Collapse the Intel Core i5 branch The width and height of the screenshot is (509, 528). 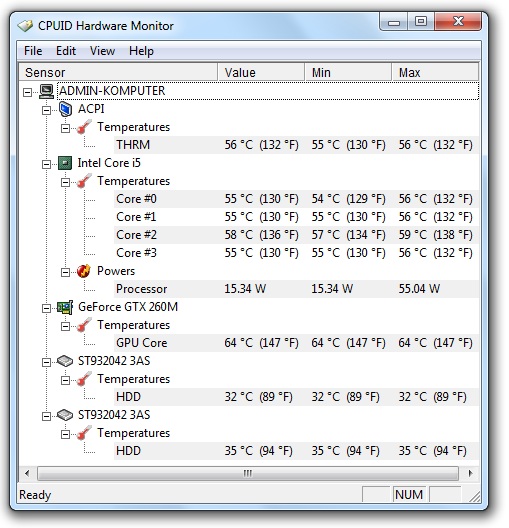[x=46, y=164]
